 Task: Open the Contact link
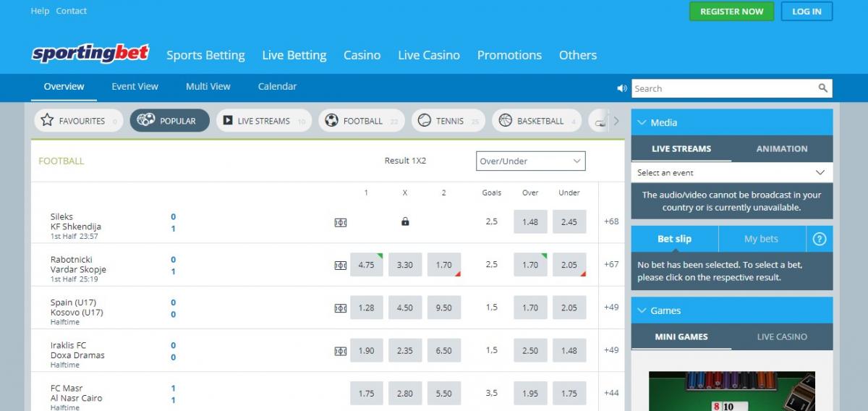point(72,11)
